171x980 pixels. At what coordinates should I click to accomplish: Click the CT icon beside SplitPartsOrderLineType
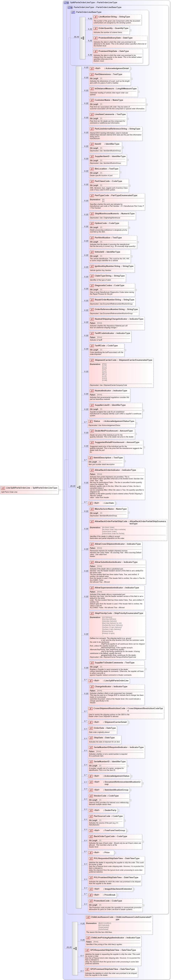pos(67,2)
